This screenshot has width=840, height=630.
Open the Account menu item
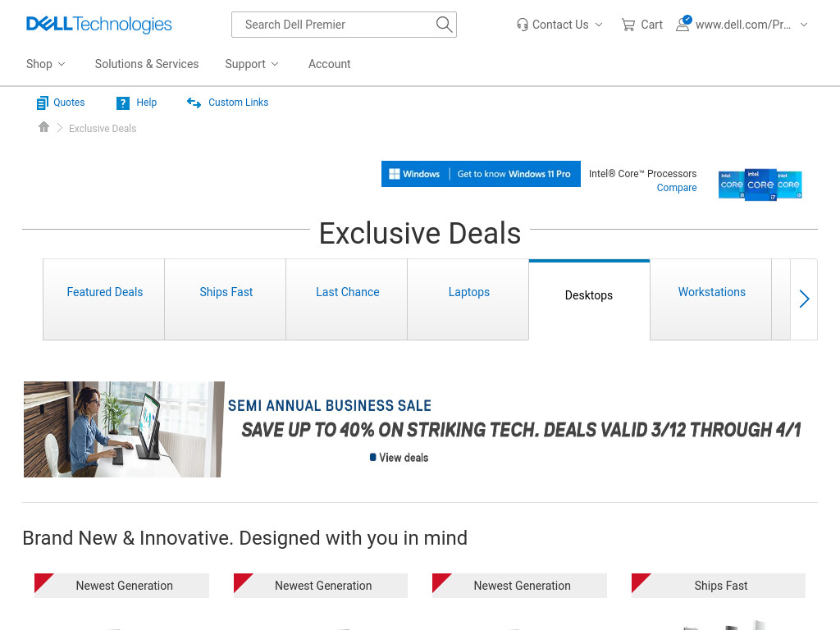pos(330,64)
